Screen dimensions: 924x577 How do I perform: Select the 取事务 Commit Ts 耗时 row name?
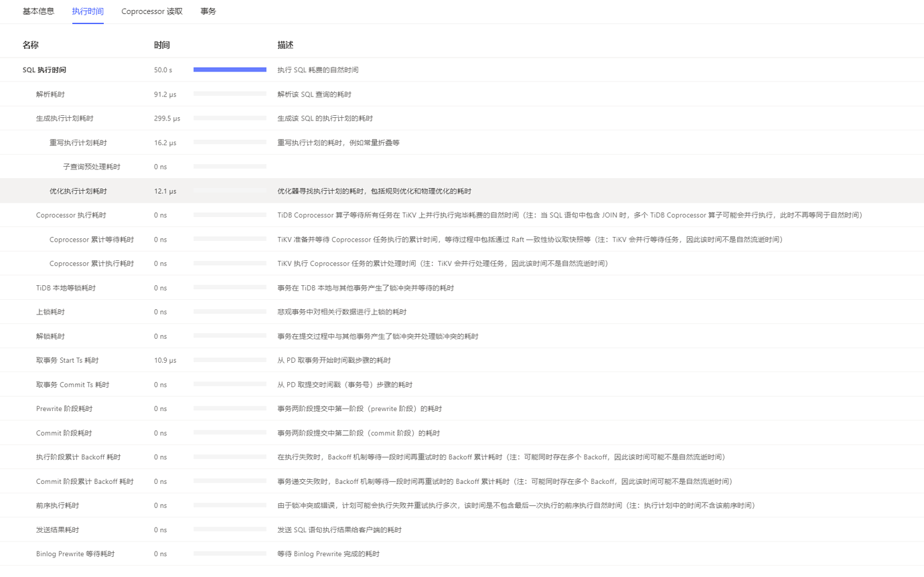click(x=72, y=384)
